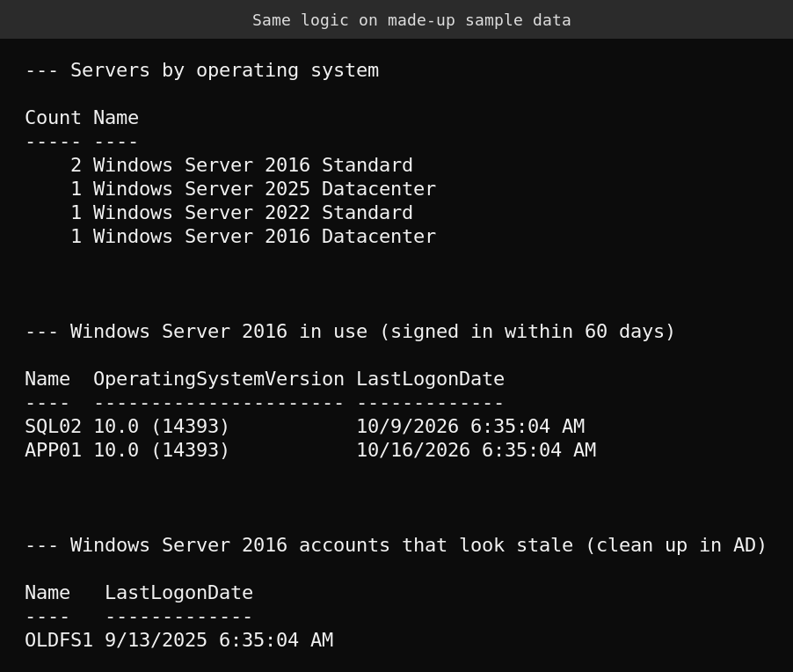793x672 pixels.
Task: Select the row 'Windows Server 2022 Standard'
Action: point(242,213)
